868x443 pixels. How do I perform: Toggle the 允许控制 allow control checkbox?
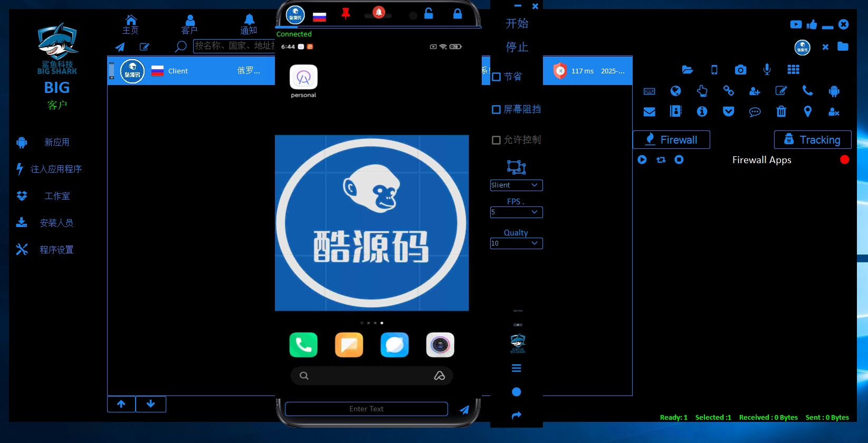[496, 140]
